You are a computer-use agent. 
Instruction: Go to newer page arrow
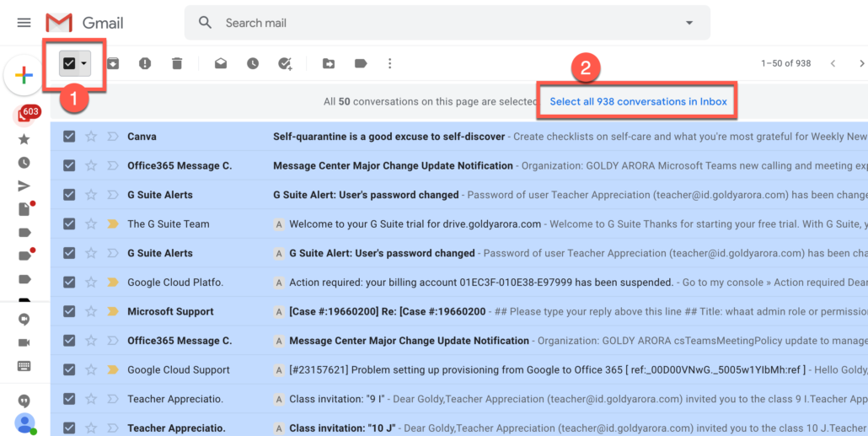pyautogui.click(x=833, y=64)
